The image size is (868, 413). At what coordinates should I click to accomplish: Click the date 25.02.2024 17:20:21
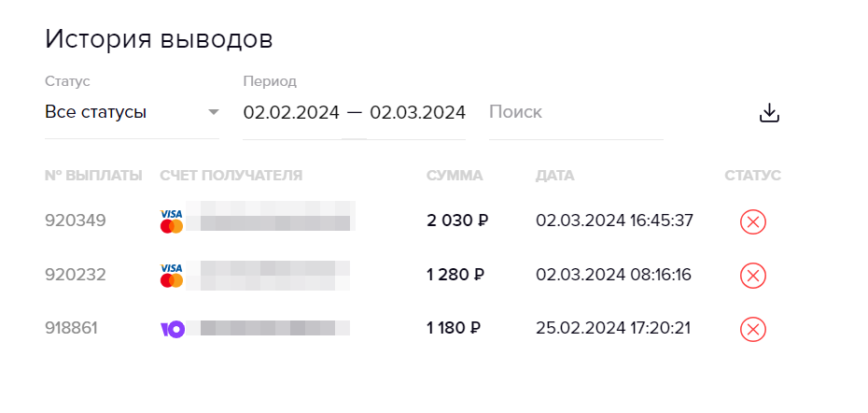point(613,328)
